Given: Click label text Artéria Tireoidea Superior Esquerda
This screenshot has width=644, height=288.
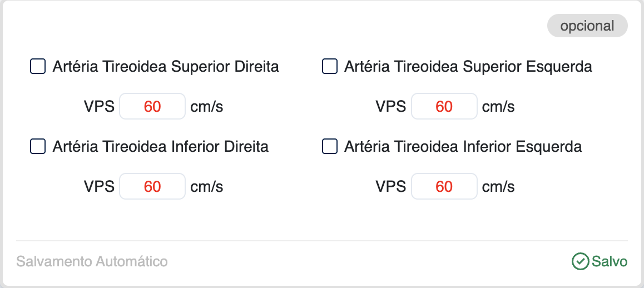Looking at the screenshot, I should tap(468, 67).
